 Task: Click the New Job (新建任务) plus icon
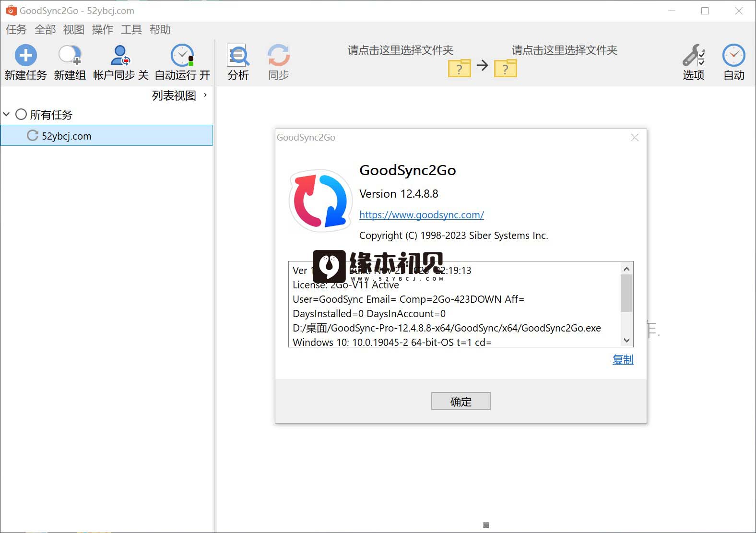pyautogui.click(x=26, y=55)
